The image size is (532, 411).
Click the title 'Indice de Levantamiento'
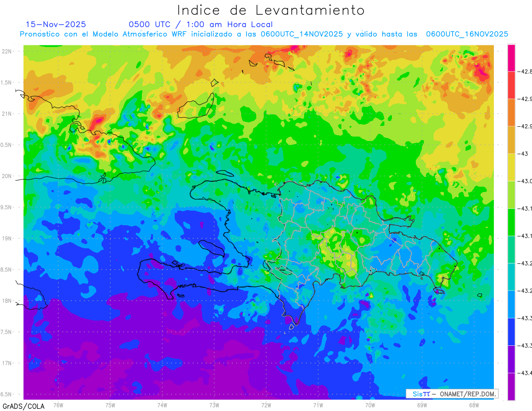271,10
